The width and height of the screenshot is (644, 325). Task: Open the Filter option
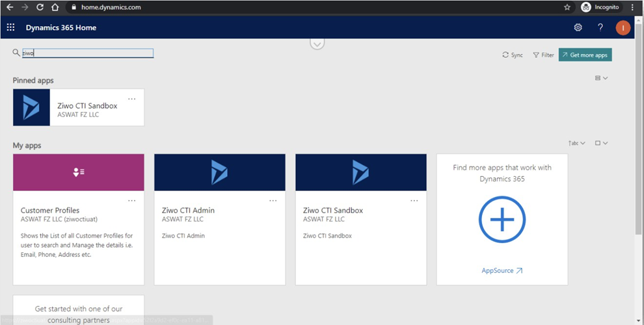(x=543, y=55)
